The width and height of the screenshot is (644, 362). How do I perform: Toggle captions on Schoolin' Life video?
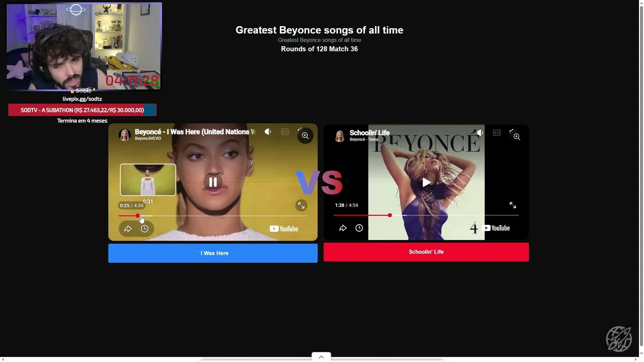click(497, 133)
